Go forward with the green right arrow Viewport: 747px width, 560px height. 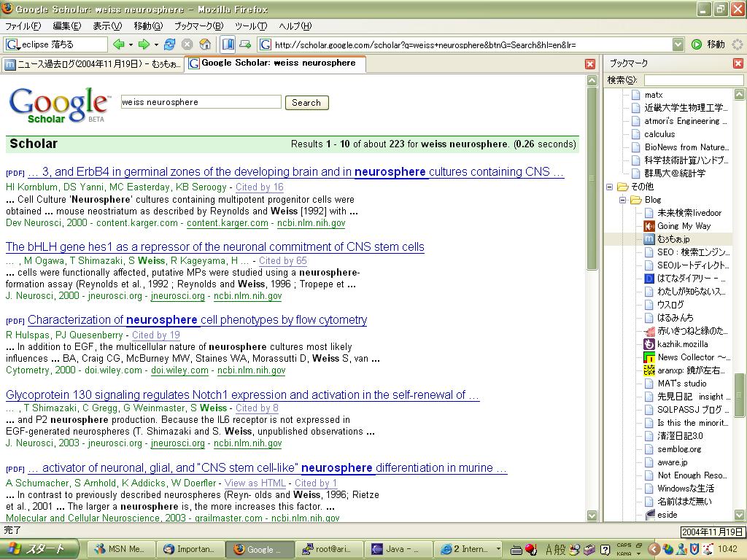pos(144,44)
